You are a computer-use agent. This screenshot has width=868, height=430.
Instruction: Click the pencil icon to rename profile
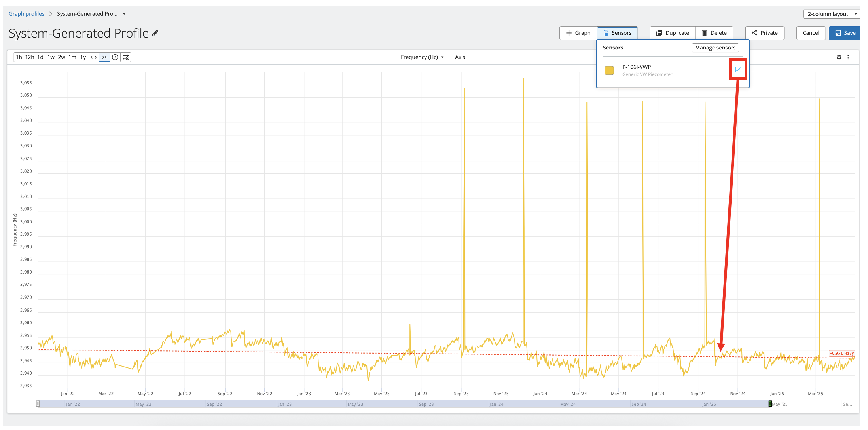(155, 33)
